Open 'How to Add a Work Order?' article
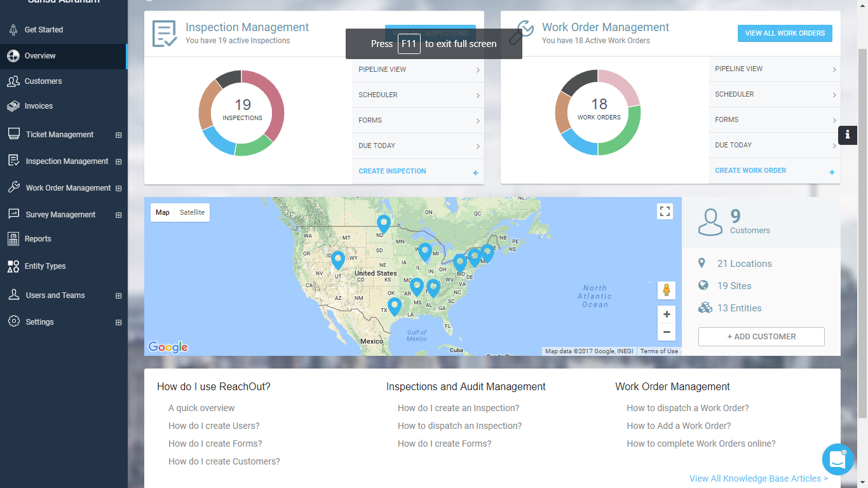Screen dimensions: 868x488 coord(679,426)
